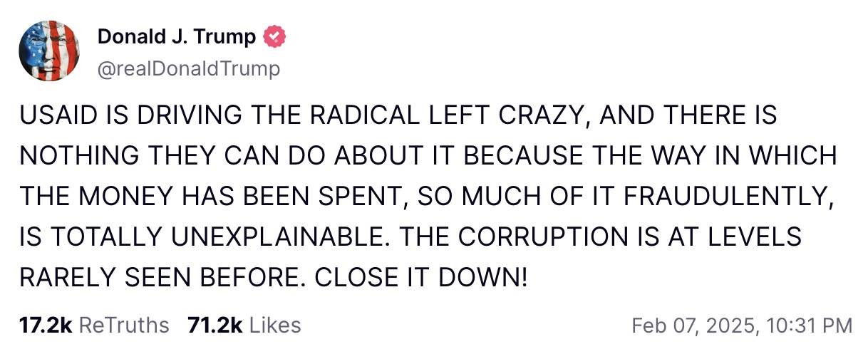Click the red verified badge icon
The height and width of the screenshot is (359, 868).
tap(274, 36)
